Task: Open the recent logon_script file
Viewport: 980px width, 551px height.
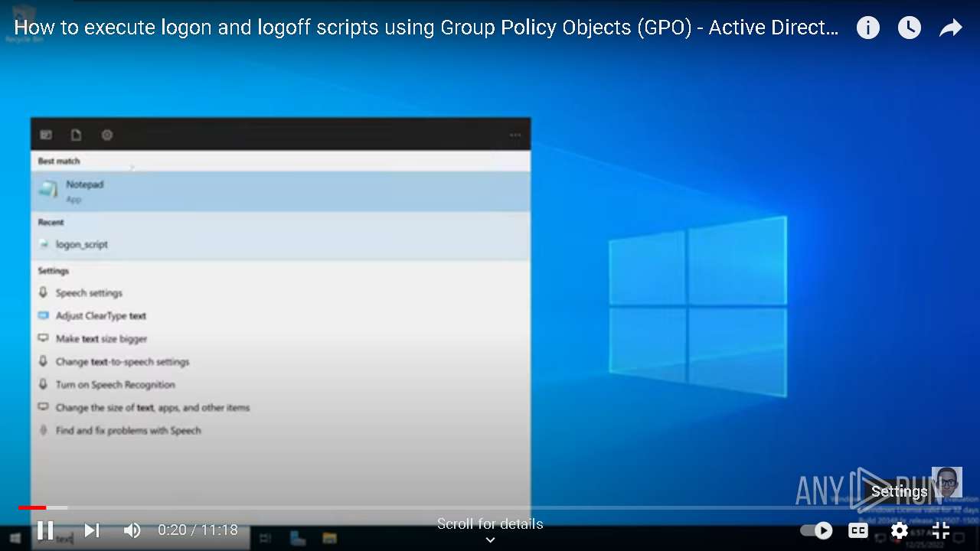Action: click(x=280, y=245)
